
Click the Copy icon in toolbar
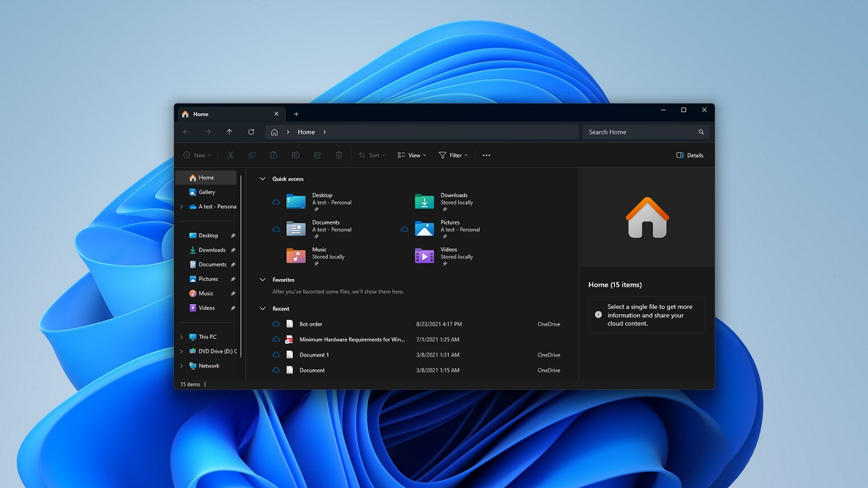click(252, 155)
